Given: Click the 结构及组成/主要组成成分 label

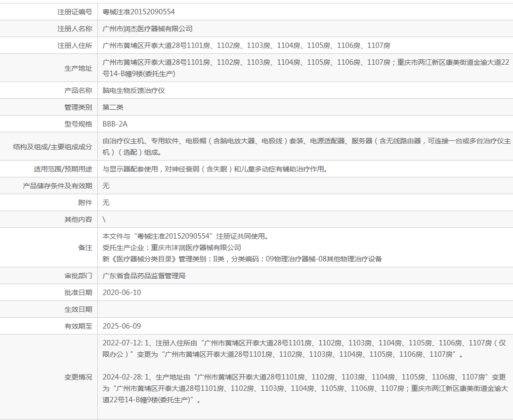Looking at the screenshot, I should coord(53,147).
